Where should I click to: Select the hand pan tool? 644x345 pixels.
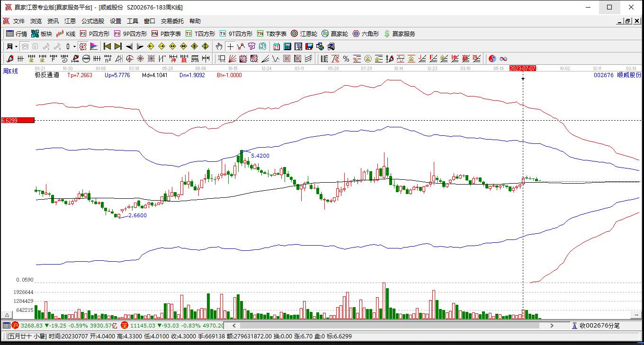[219, 46]
